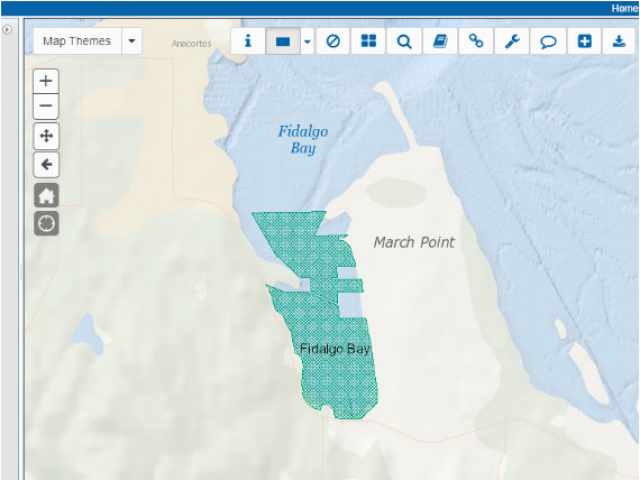The height and width of the screenshot is (480, 640).
Task: Click the Fidalgo Bay green parcel label
Action: pos(334,349)
